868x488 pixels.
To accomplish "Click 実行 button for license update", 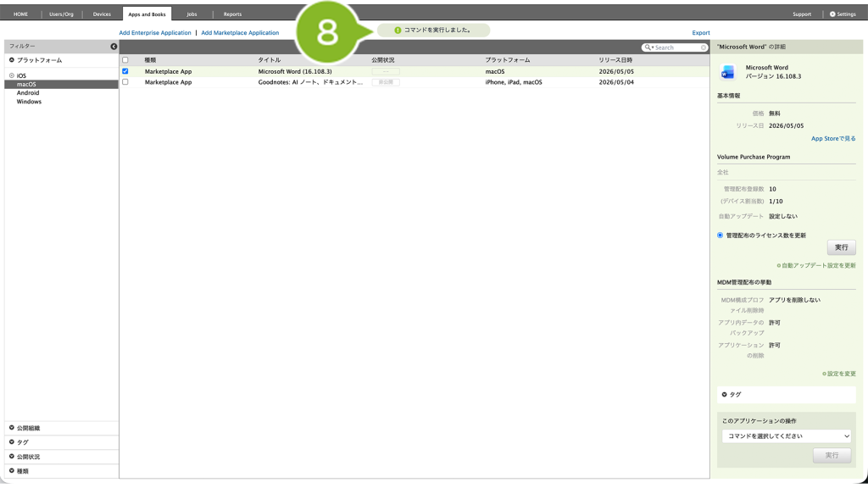I will 842,247.
